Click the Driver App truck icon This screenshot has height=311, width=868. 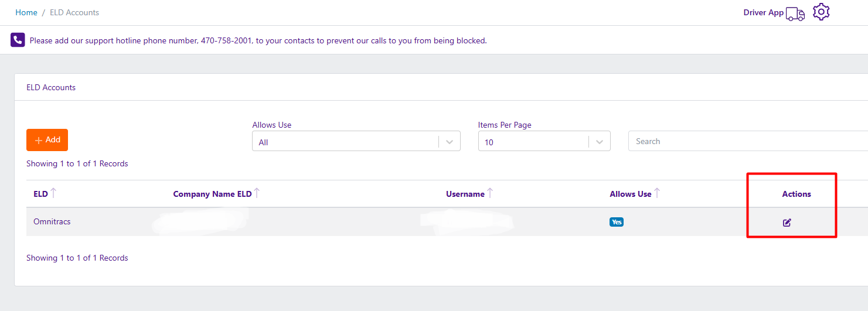pos(795,14)
